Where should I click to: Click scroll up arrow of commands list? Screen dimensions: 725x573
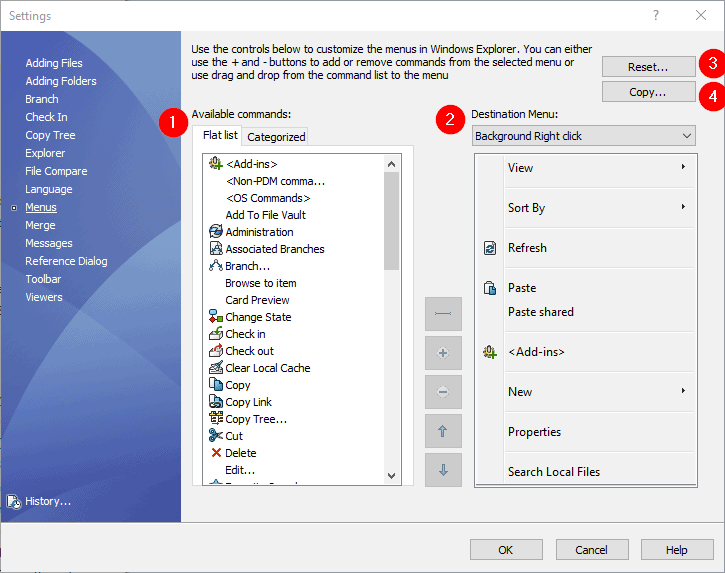(x=391, y=164)
